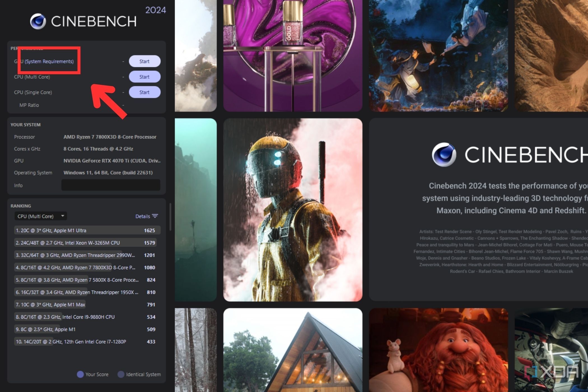Select ranking row Ryzen Threadripper 2990W
Screen dimensions: 588x392
[x=87, y=255]
